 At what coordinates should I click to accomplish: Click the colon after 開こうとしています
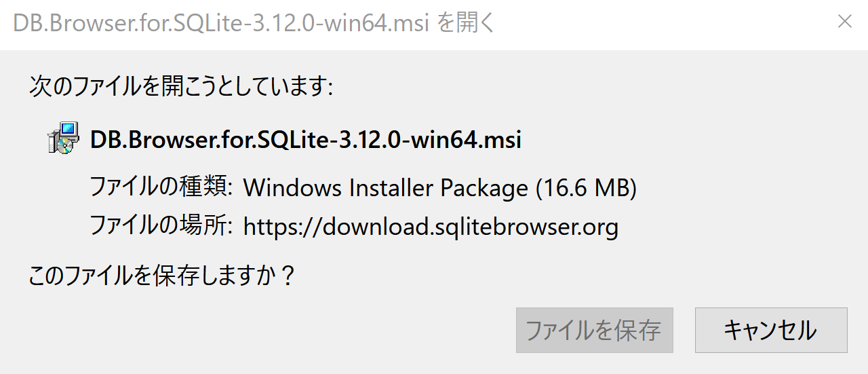pos(330,88)
